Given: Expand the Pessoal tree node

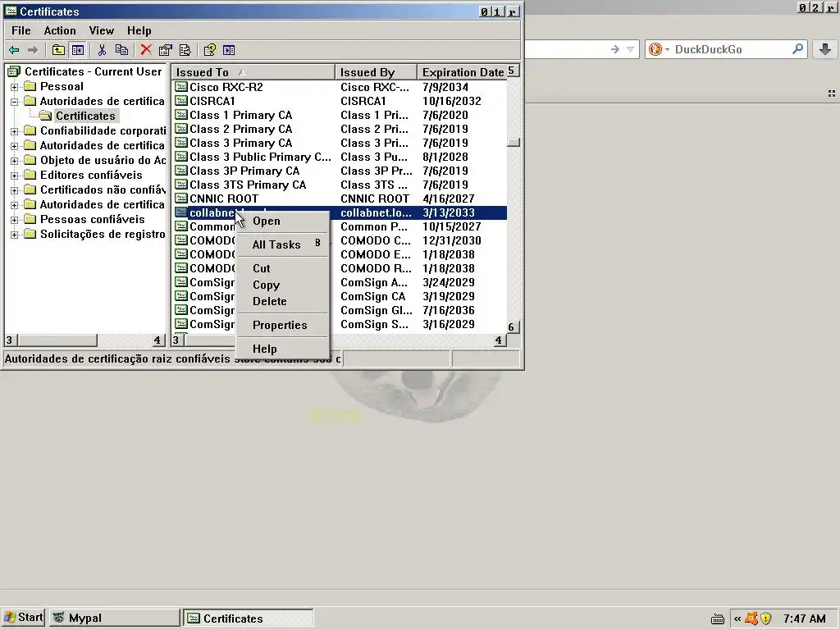Looking at the screenshot, I should (15, 87).
